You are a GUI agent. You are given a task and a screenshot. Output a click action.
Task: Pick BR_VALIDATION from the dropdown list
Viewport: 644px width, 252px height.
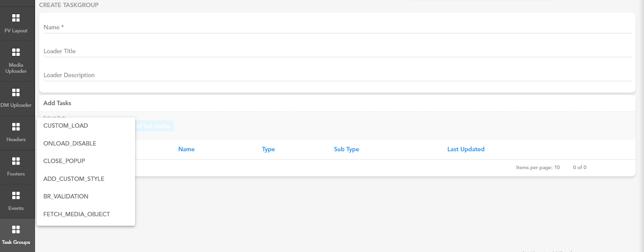pos(86,196)
